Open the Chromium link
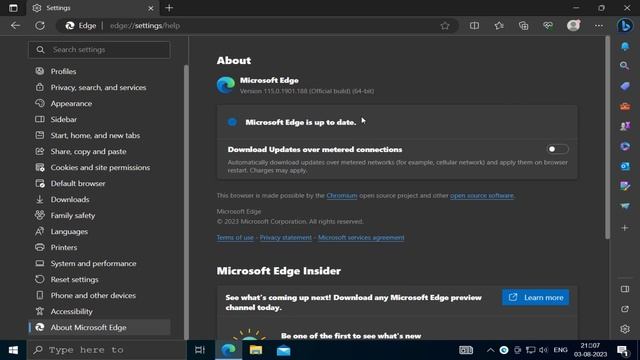 pyautogui.click(x=342, y=196)
